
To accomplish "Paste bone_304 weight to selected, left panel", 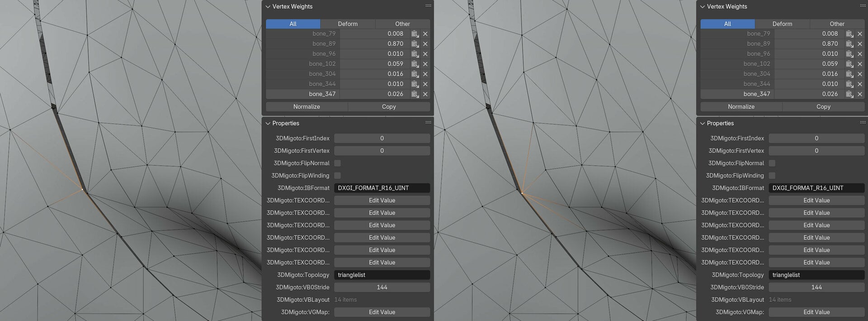I will coord(415,74).
